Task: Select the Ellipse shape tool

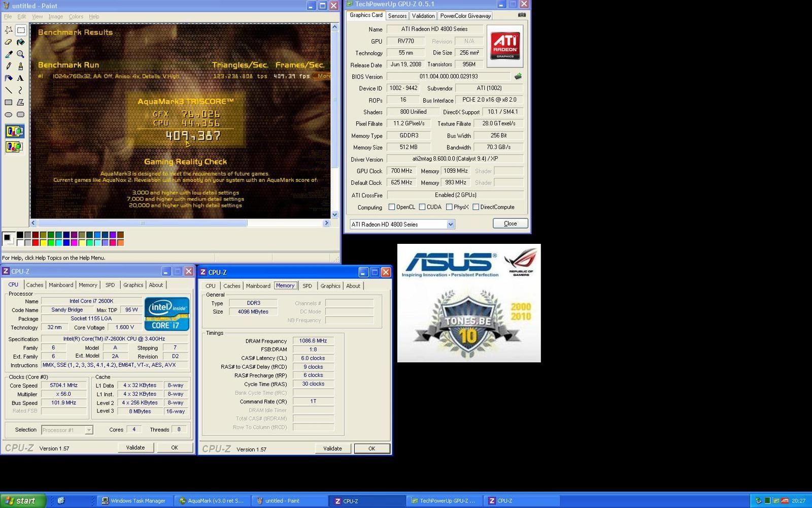Action: (x=9, y=114)
